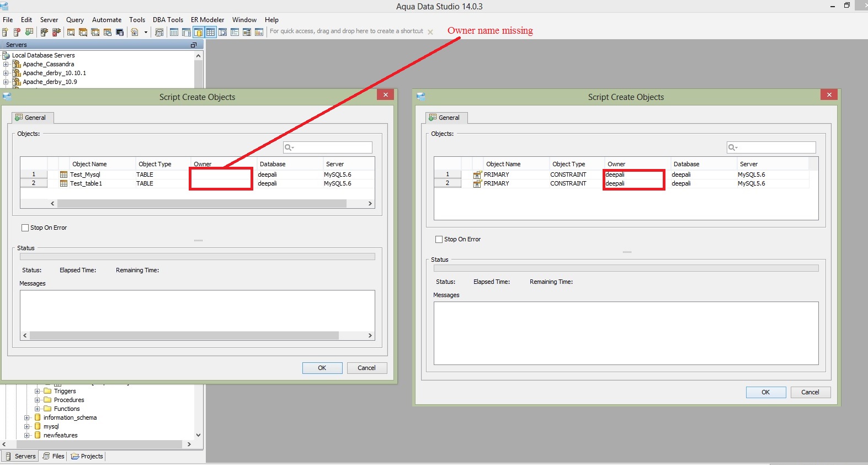Click the first PRIMARY constraint icon
868x465 pixels.
point(478,175)
